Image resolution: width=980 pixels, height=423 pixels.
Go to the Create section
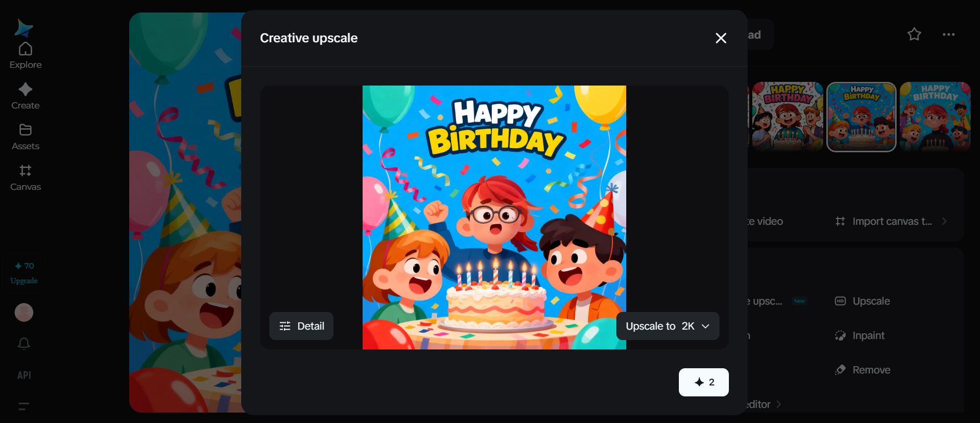click(25, 96)
